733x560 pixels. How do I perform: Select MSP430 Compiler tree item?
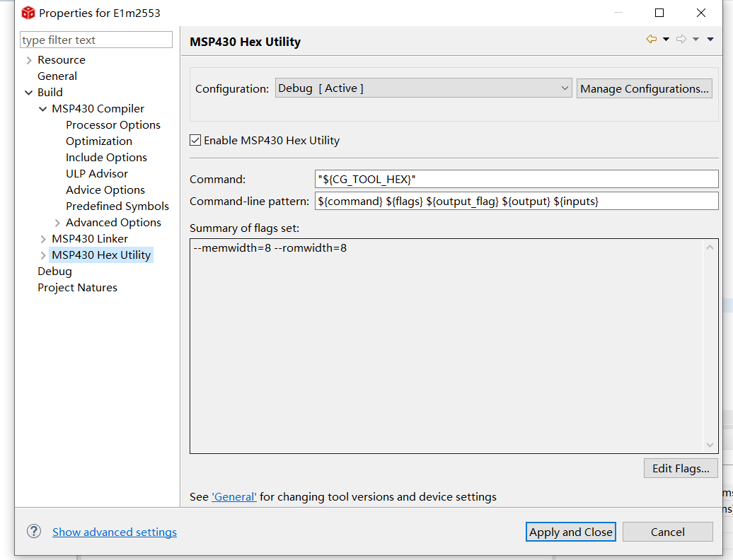pyautogui.click(x=98, y=108)
